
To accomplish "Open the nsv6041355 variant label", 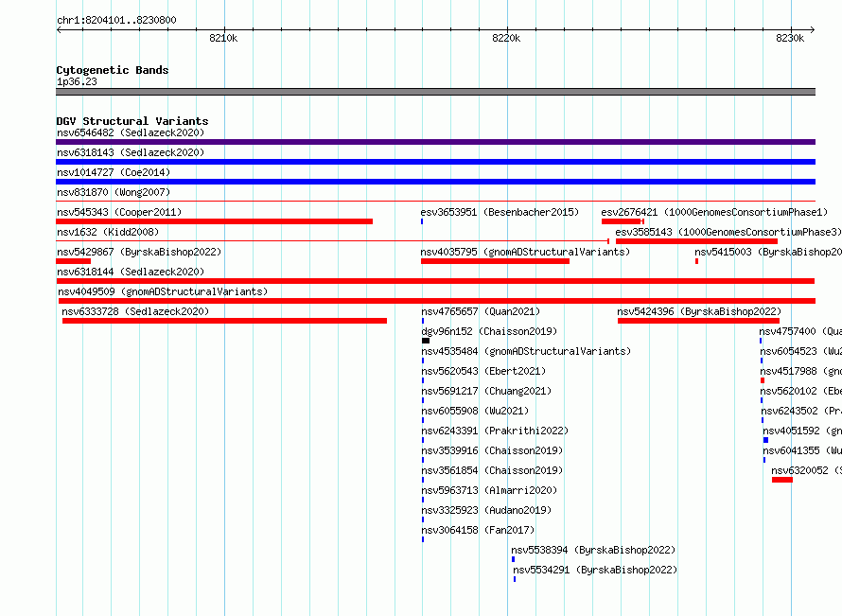I will coord(803,450).
